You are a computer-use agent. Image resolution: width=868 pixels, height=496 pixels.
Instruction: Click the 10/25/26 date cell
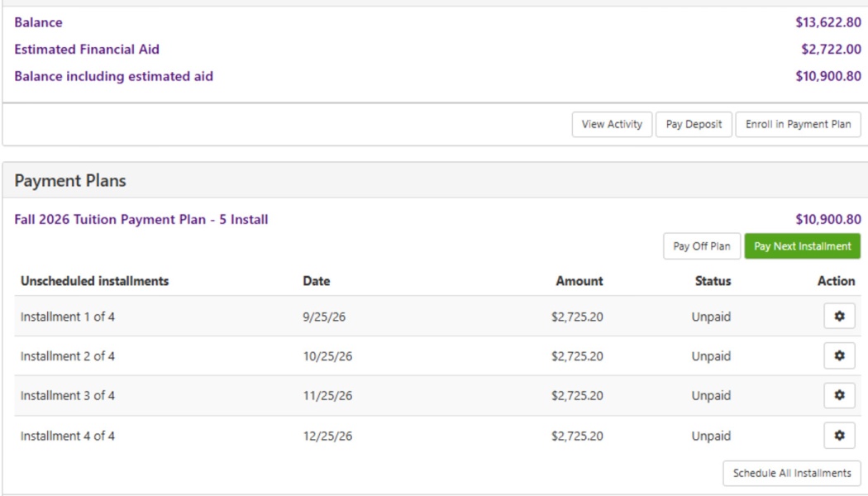point(327,356)
